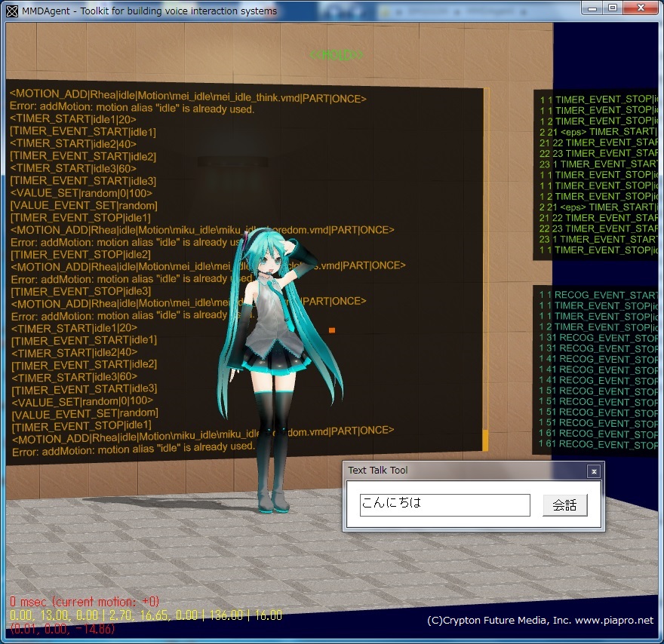Click the yellow camera coordinates line starting 0.00, 13.00
The image size is (664, 644).
pyautogui.click(x=146, y=615)
